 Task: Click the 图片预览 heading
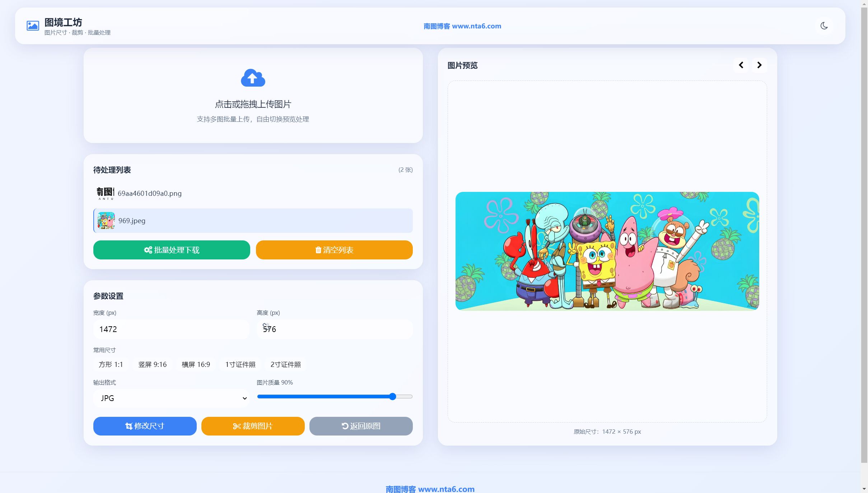pos(462,65)
